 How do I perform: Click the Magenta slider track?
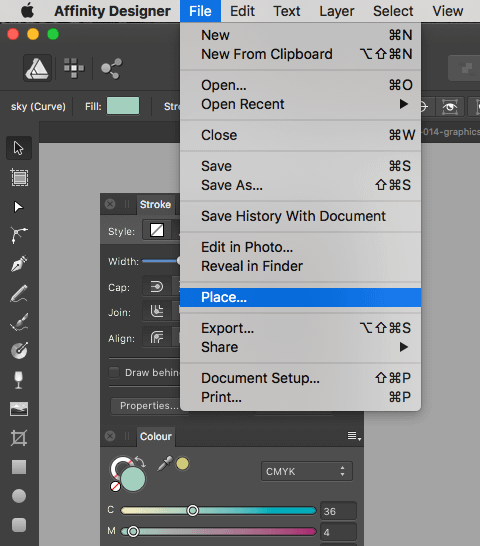tap(218, 531)
